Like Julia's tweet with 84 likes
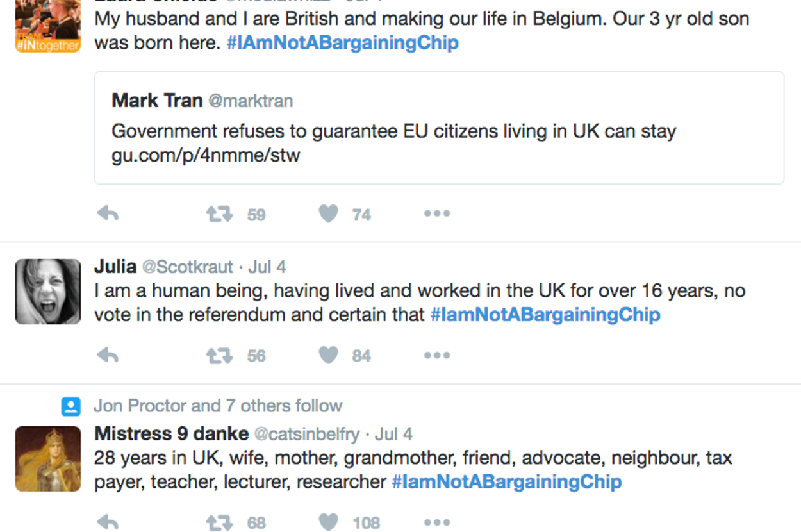 [329, 356]
